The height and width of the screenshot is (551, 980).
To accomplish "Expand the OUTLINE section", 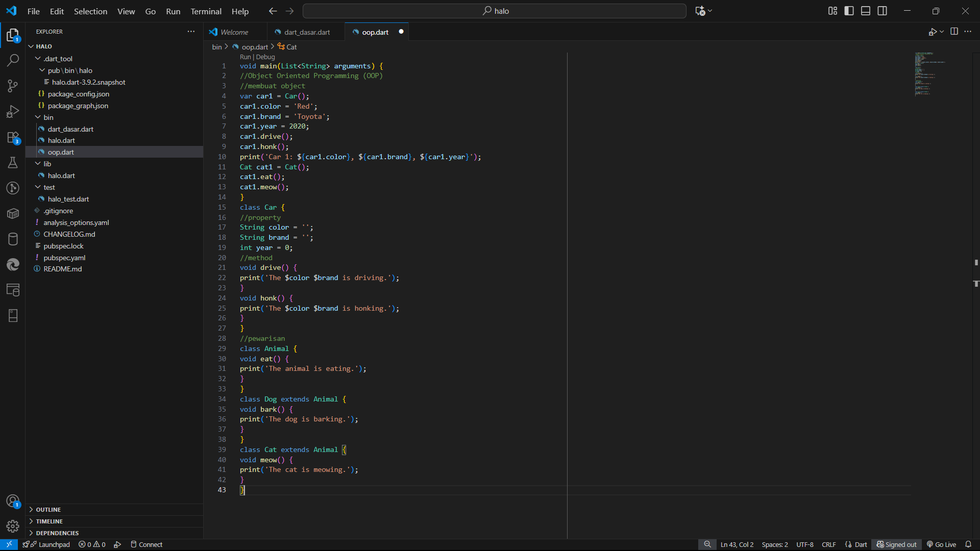I will point(48,510).
